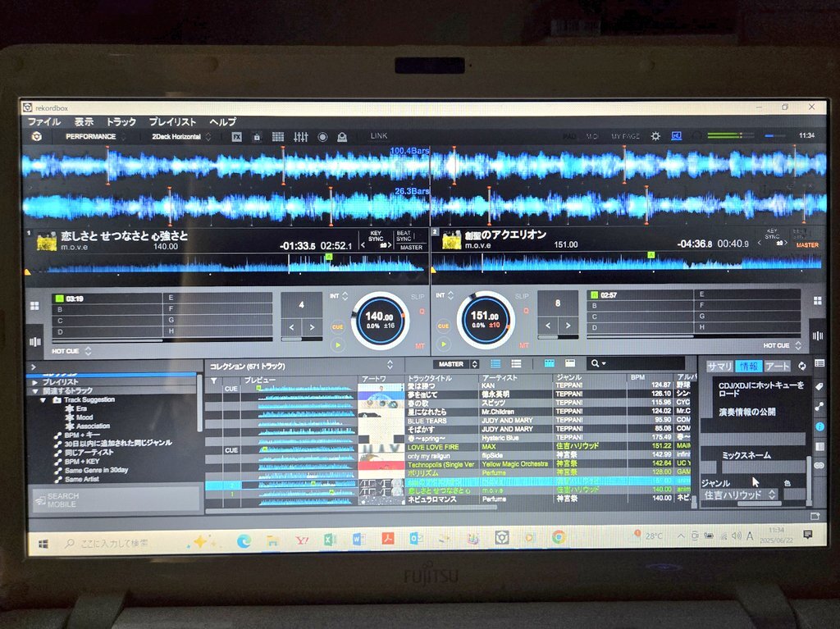Play Deck 2 with the green play button
This screenshot has width=840, height=629.
pos(444,344)
